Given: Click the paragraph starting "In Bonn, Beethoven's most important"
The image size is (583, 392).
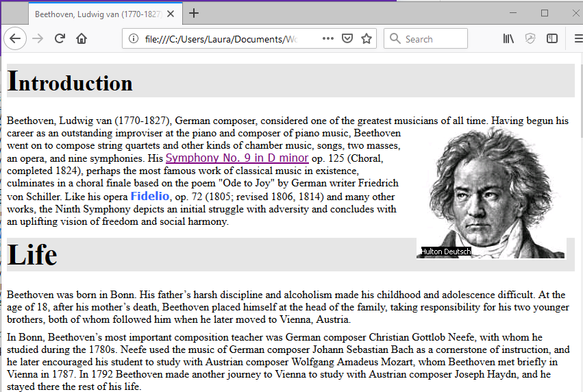Looking at the screenshot, I should (288, 361).
